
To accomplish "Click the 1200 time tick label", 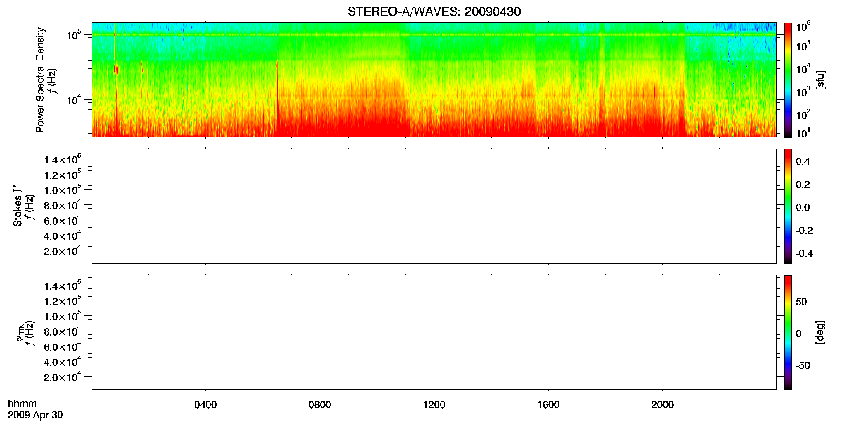I will point(434,405).
